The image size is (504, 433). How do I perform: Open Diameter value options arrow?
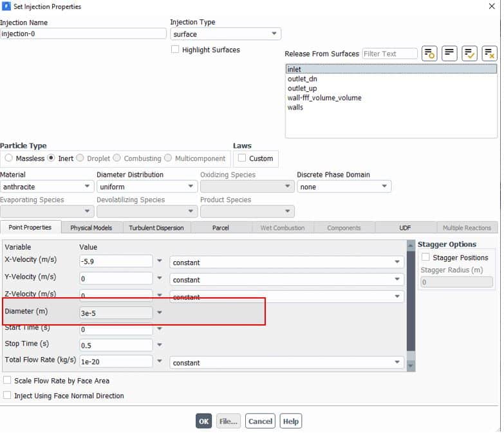pos(160,312)
